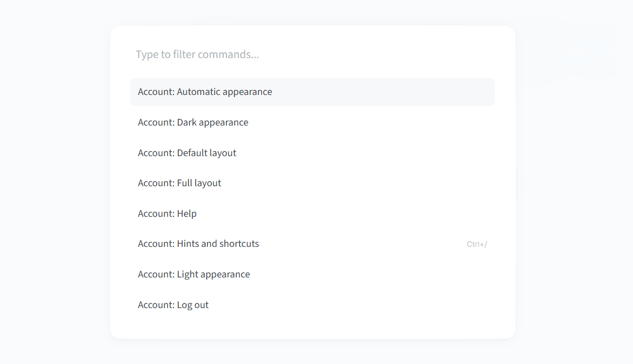This screenshot has width=633, height=364.
Task: Set appearance to automatic in the palette
Action: tap(312, 92)
